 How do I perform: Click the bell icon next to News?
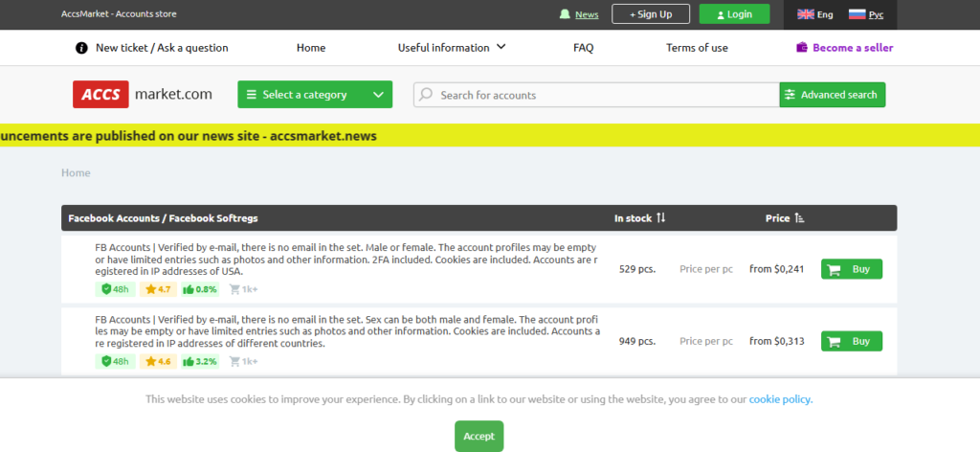tap(565, 14)
